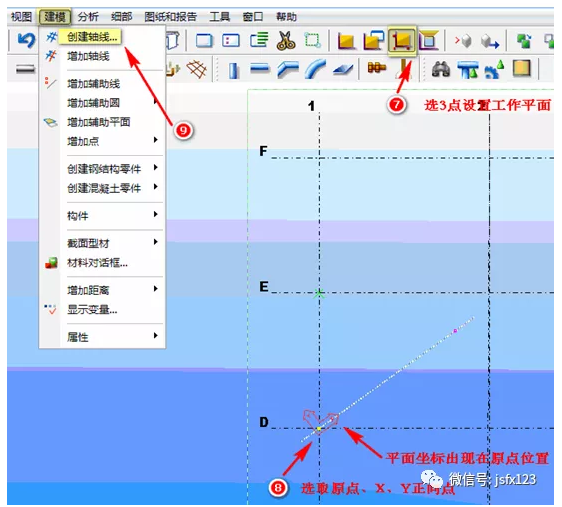Open the 分析 menu

(x=88, y=17)
